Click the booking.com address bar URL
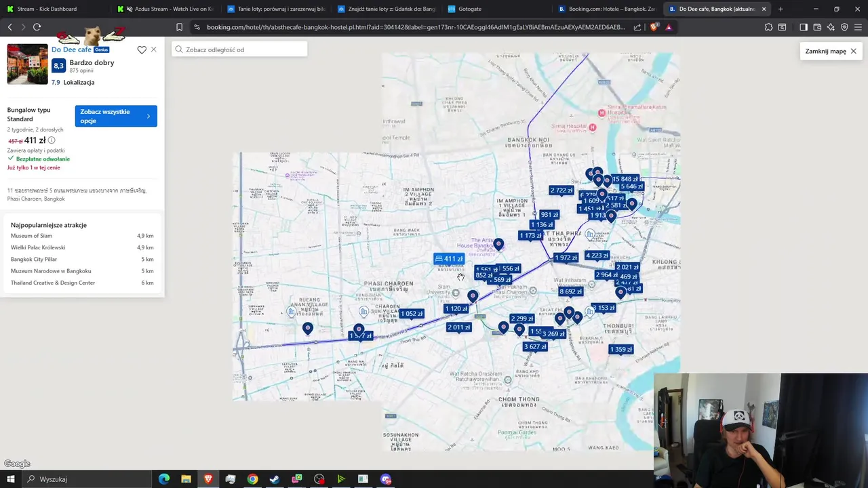 (416, 27)
